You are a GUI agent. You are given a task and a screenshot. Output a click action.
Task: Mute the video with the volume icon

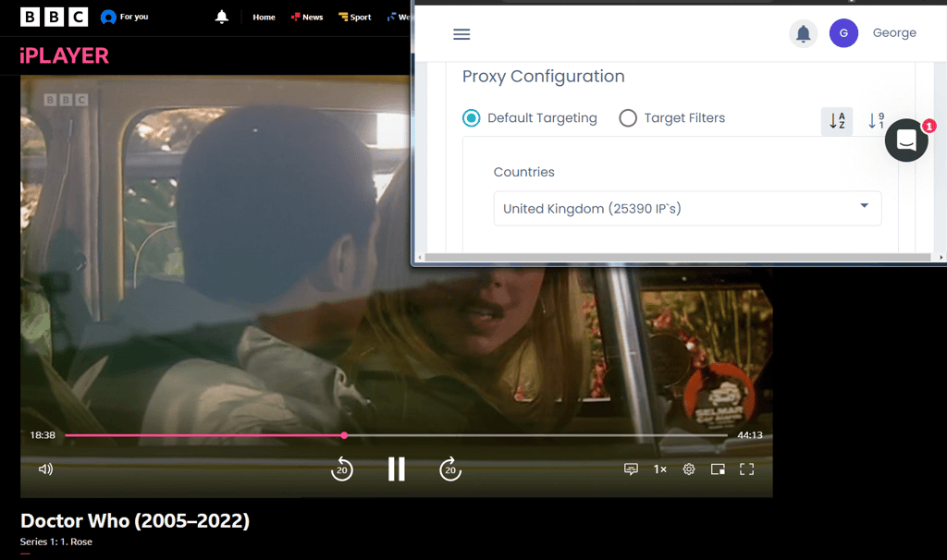tap(45, 469)
